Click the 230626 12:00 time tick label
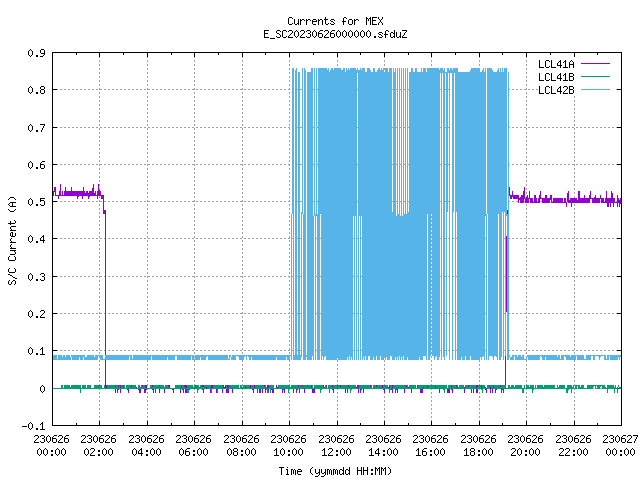Screen dimensions: 640x480 [336, 446]
